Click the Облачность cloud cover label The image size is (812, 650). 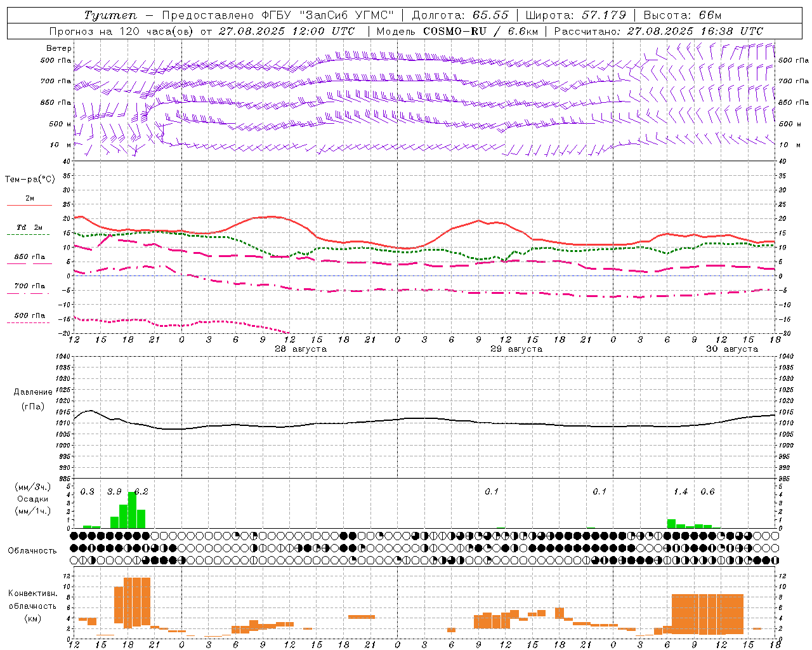click(x=32, y=550)
